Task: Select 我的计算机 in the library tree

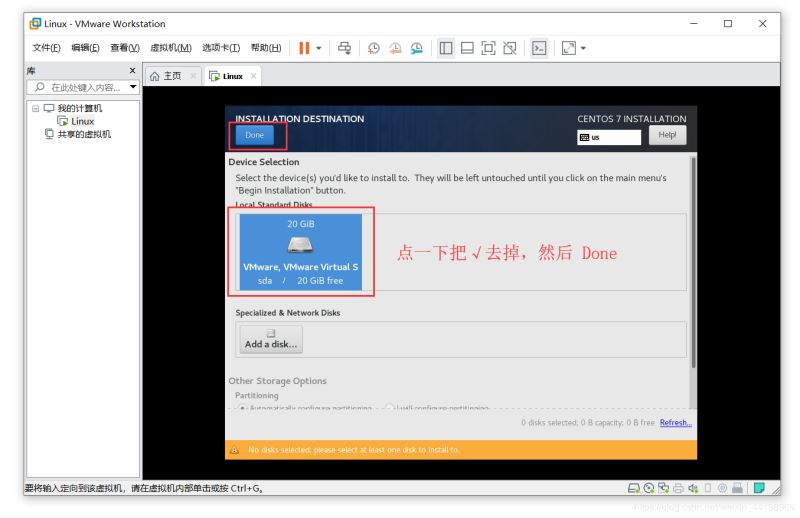Action: (x=80, y=108)
